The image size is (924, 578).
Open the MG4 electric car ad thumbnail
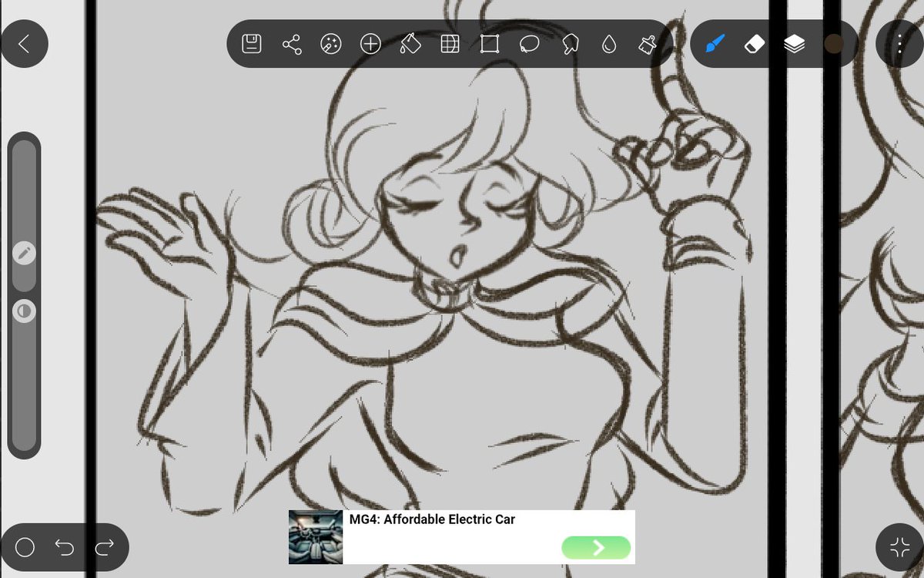point(316,537)
